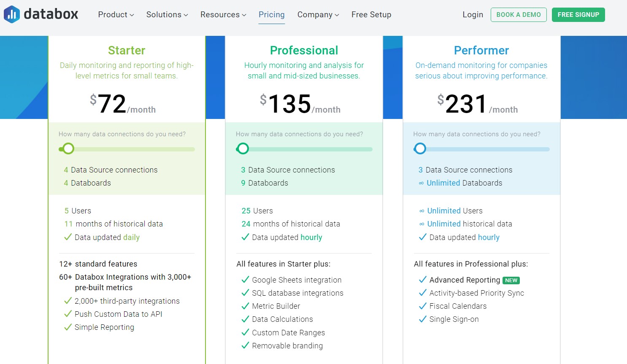The image size is (627, 364).
Task: Click the infinity icon beside Unlimited Users
Action: tap(422, 211)
